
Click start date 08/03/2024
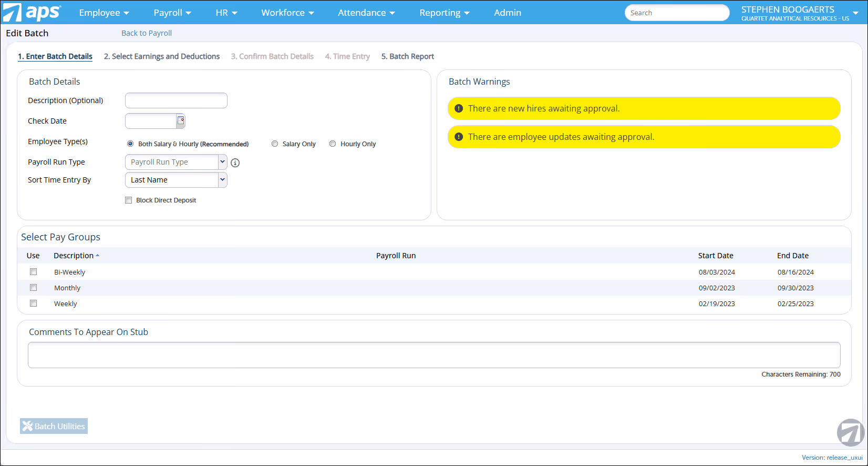(x=717, y=272)
